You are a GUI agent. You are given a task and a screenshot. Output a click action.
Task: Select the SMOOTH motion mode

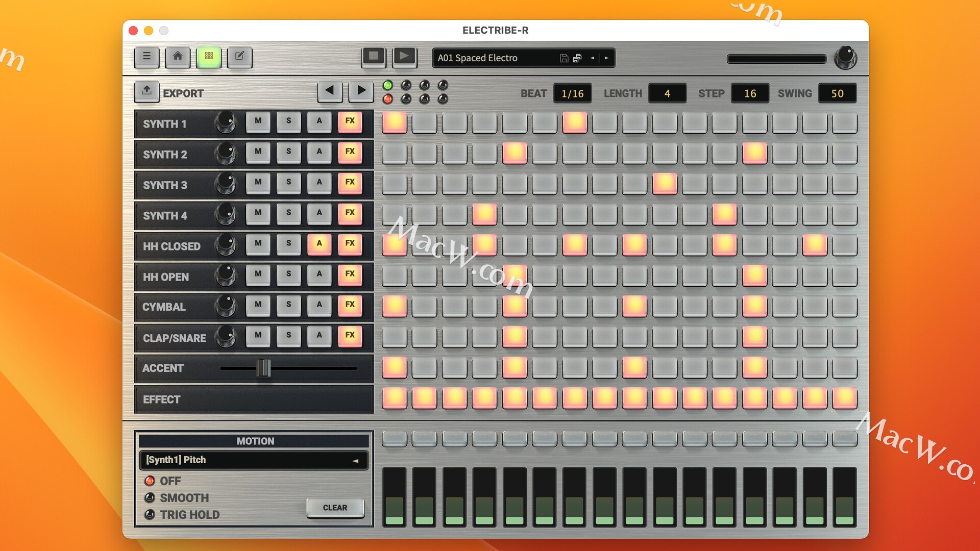pos(150,498)
